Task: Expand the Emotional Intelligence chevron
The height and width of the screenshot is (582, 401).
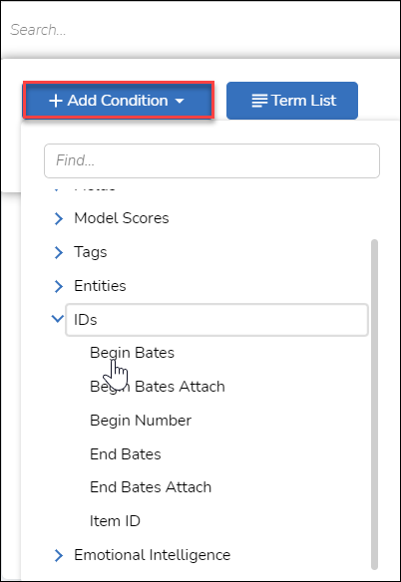Action: [58, 555]
